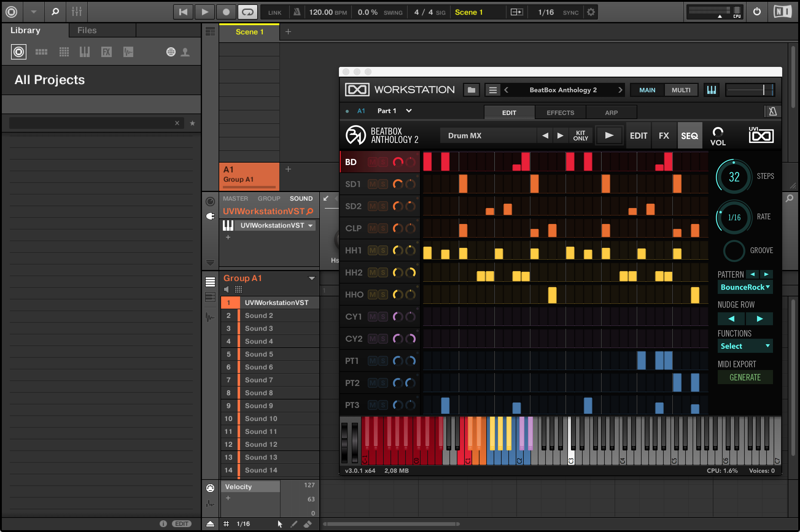Open the folder browser icon in UVI Workstation

click(x=472, y=90)
